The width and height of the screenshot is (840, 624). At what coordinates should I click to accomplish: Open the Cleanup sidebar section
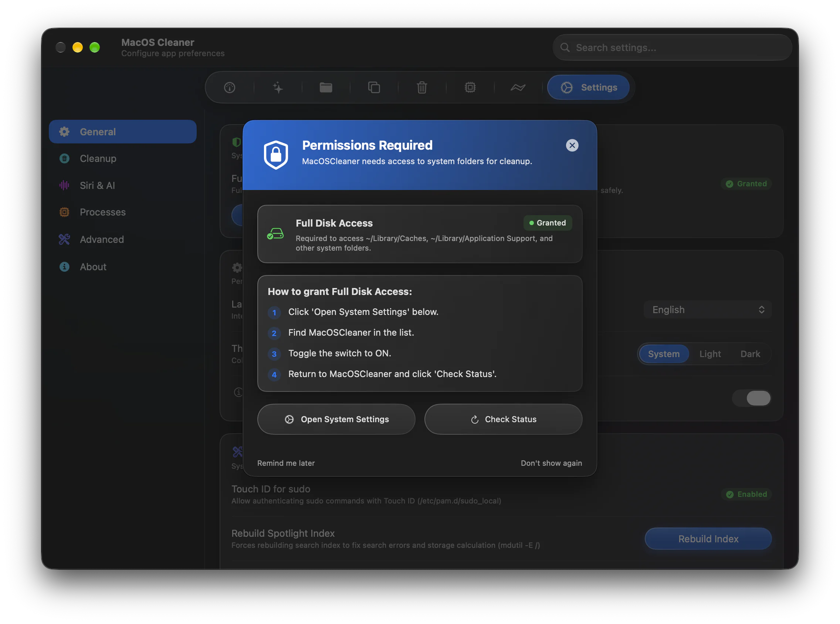coord(123,159)
